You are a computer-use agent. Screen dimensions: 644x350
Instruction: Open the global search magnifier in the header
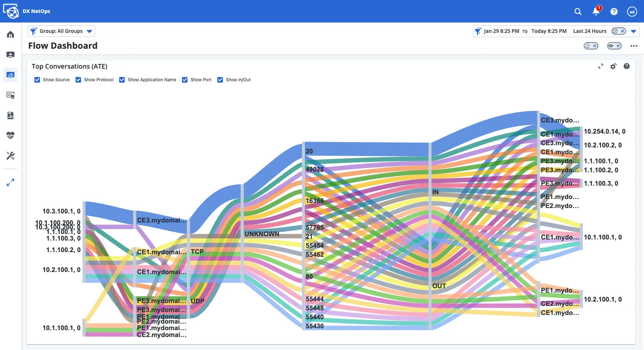578,11
